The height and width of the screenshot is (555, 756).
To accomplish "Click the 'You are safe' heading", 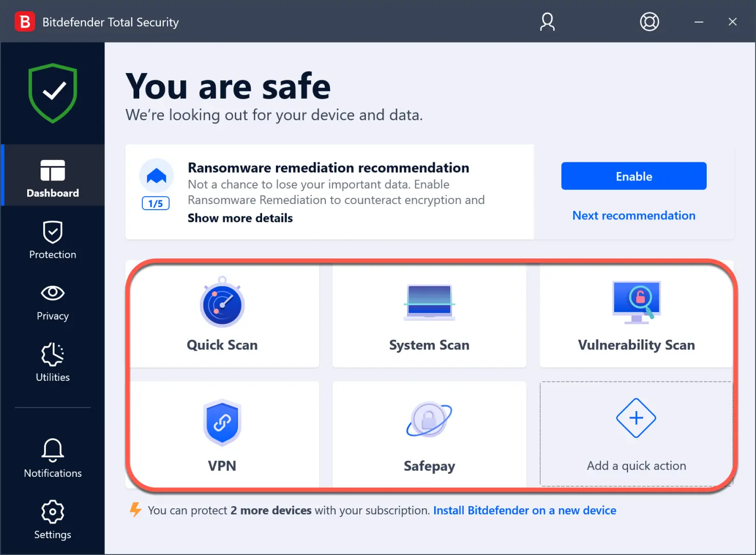I will [x=228, y=86].
